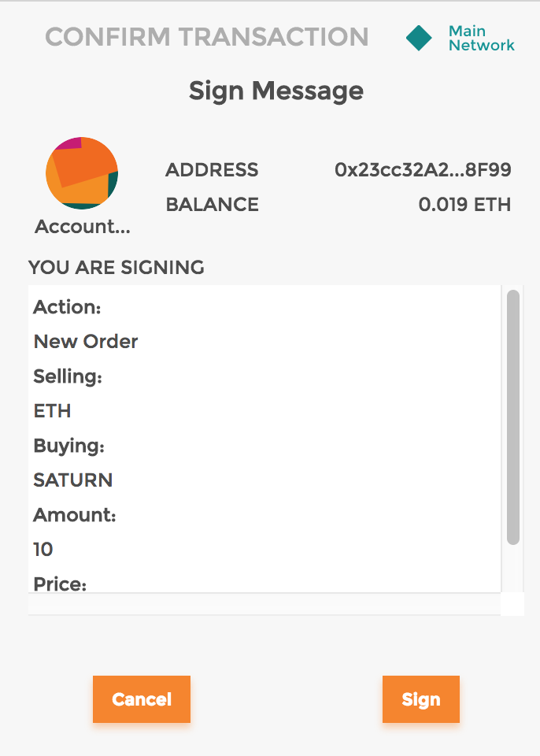Open the Main Network selector label
Viewport: 540px width, 756px height.
pyautogui.click(x=481, y=38)
